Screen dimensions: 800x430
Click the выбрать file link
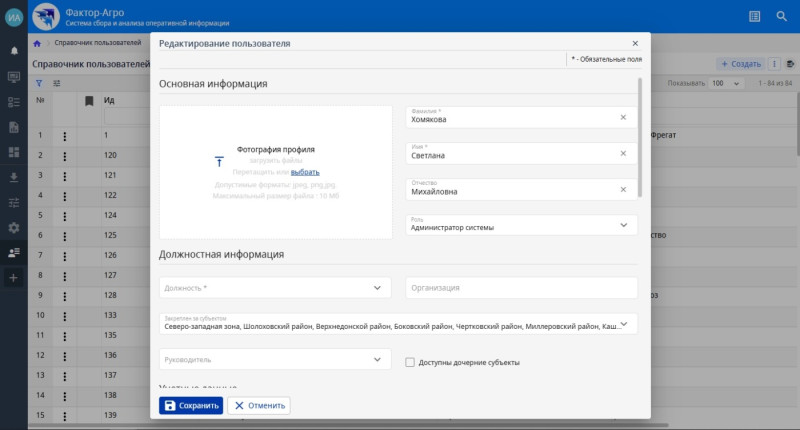point(305,173)
